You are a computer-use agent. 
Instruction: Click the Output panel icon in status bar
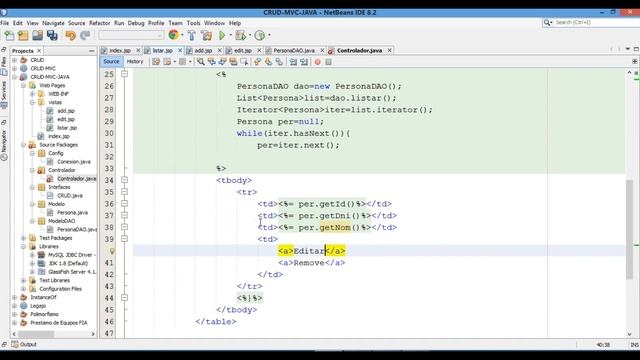15,344
